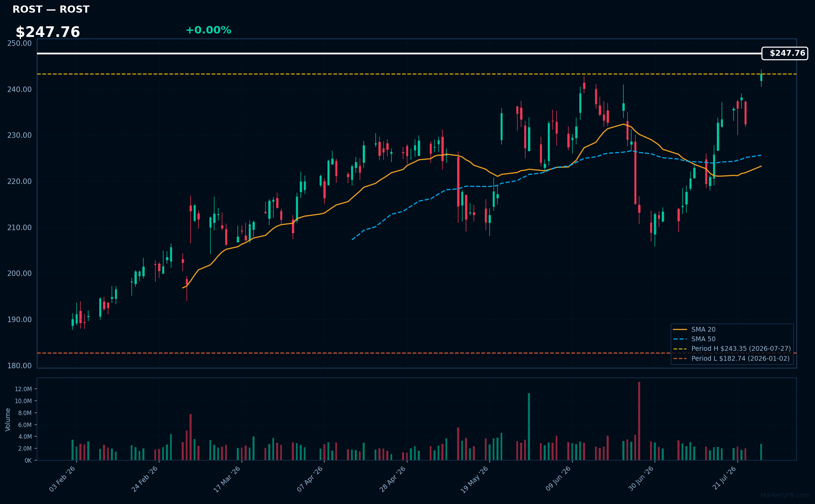The height and width of the screenshot is (504, 815).
Task: Click the tall green volume bar above 11.0M
Action: (x=529, y=427)
